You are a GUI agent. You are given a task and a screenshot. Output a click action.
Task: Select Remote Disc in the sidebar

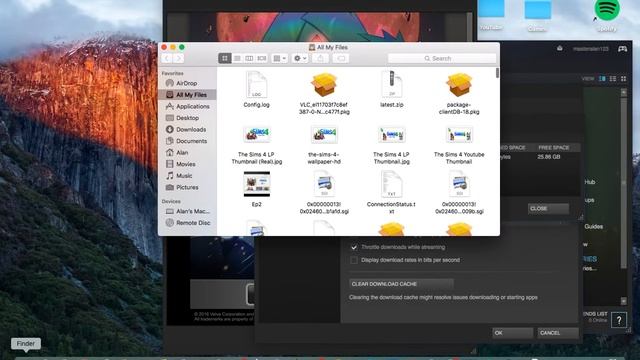click(187, 223)
